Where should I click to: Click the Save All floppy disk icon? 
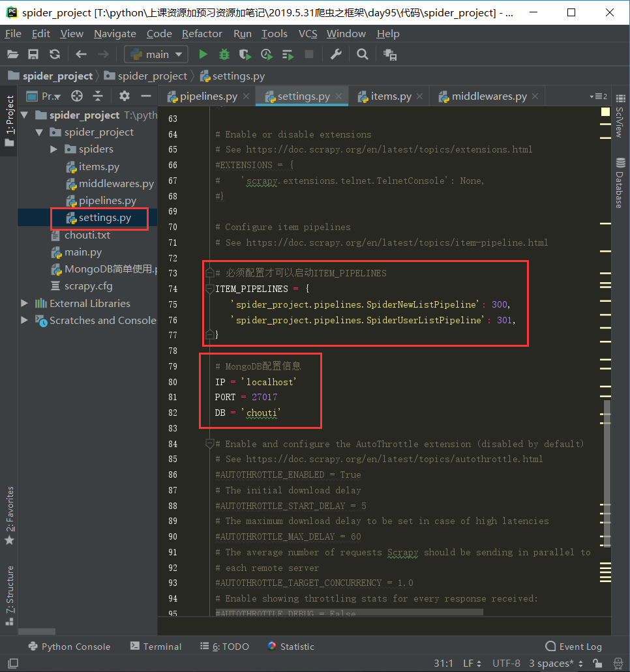click(x=33, y=55)
